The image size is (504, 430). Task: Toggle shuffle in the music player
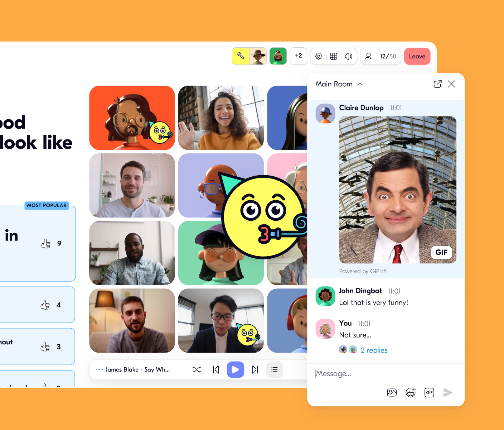tap(197, 369)
